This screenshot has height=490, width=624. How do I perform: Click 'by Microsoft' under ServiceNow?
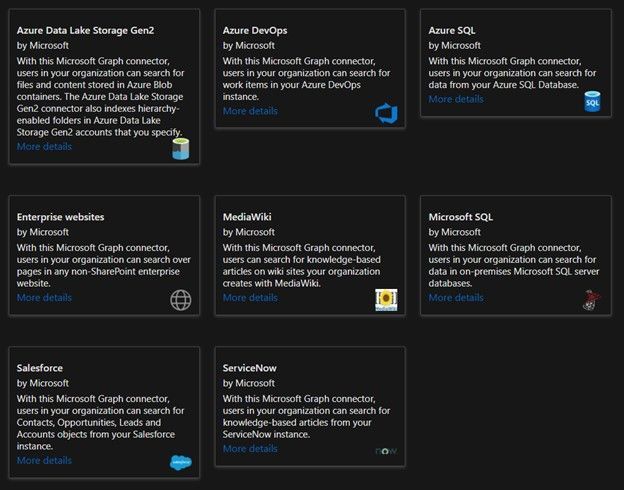coord(249,383)
